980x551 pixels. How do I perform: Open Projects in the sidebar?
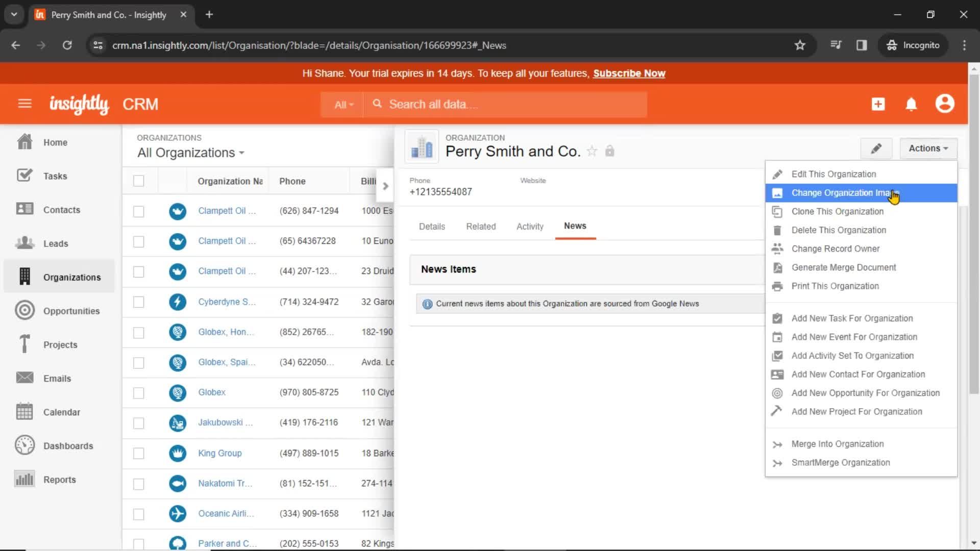point(59,344)
